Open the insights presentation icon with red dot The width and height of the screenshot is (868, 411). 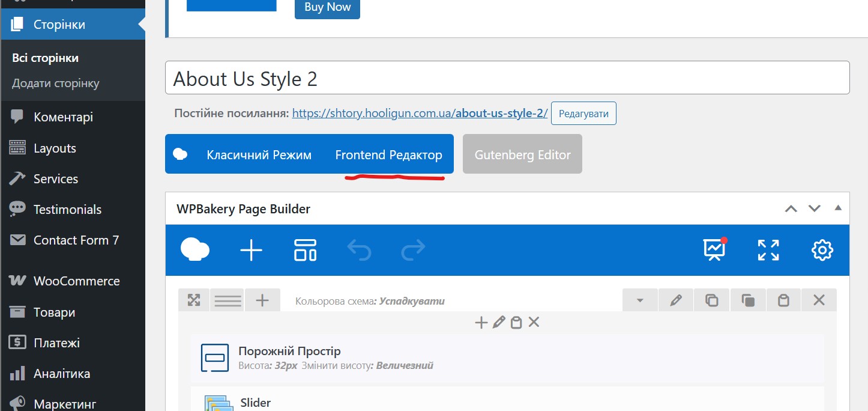(714, 249)
